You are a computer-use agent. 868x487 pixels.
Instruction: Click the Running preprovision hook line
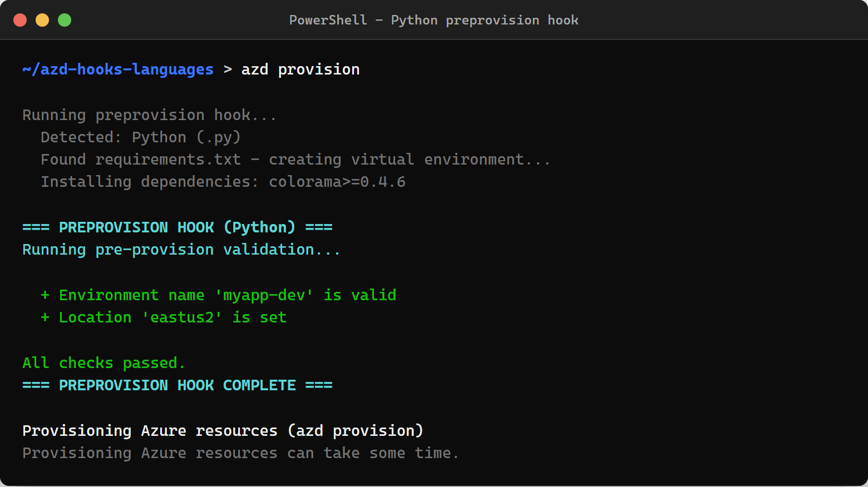[149, 115]
